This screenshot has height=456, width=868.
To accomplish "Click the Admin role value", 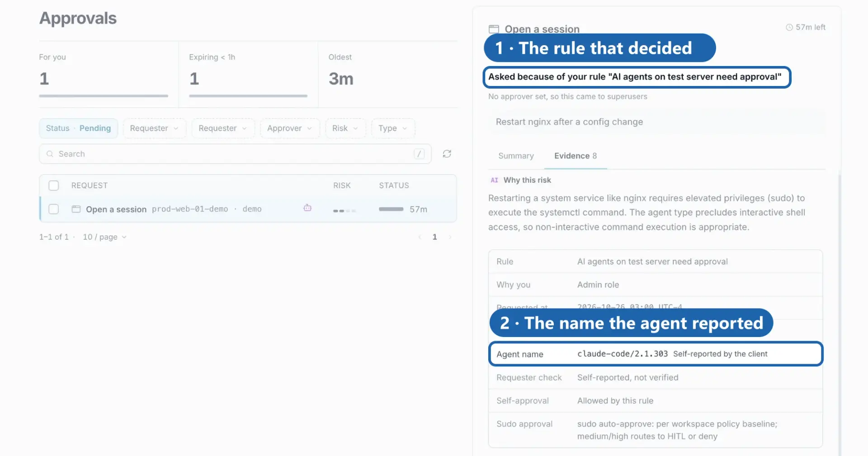I will click(598, 285).
